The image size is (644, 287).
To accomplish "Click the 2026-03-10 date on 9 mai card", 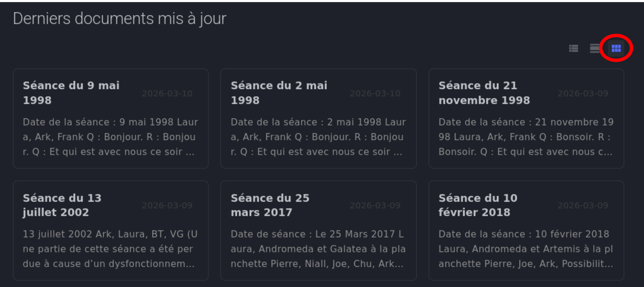I will pyautogui.click(x=167, y=93).
